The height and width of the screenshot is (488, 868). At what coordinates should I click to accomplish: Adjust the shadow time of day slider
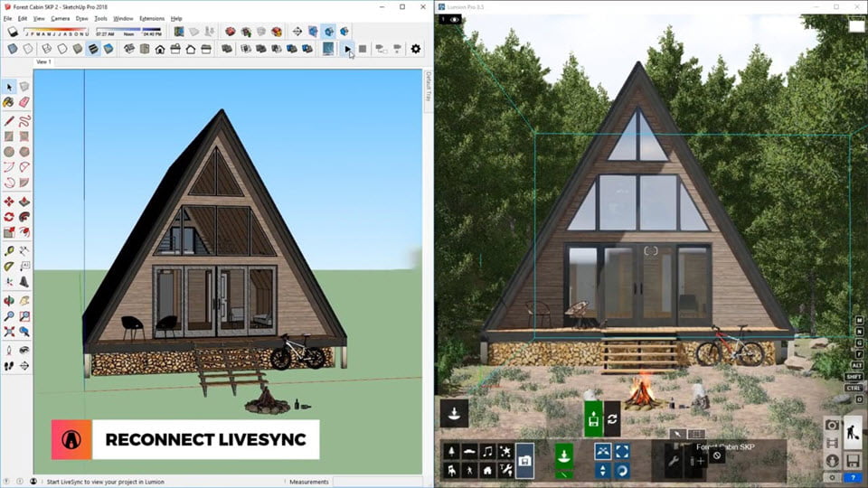[129, 32]
